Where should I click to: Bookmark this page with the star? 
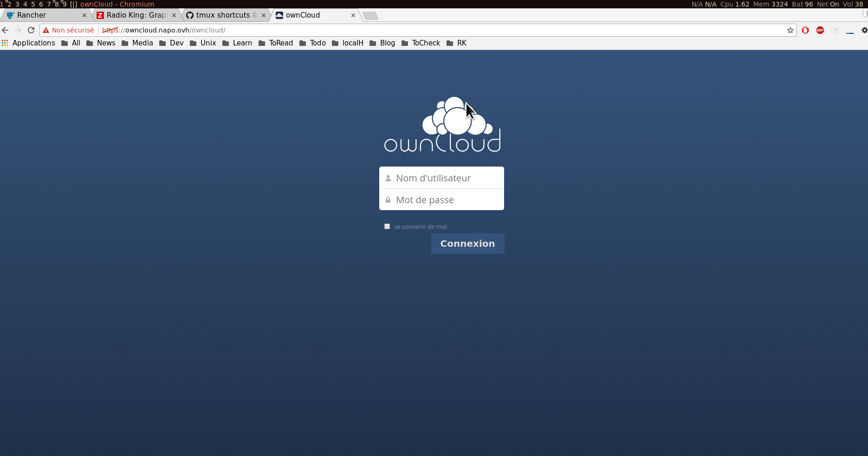click(790, 30)
